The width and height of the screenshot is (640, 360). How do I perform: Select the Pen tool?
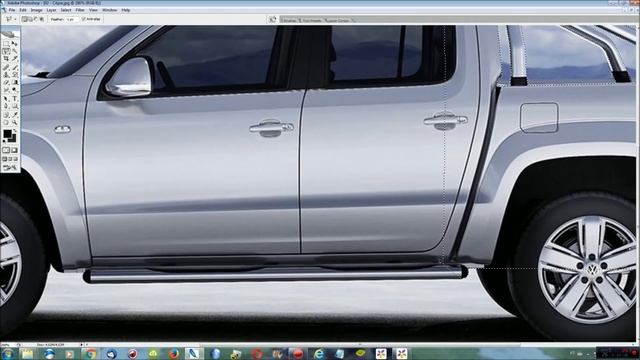click(x=6, y=106)
